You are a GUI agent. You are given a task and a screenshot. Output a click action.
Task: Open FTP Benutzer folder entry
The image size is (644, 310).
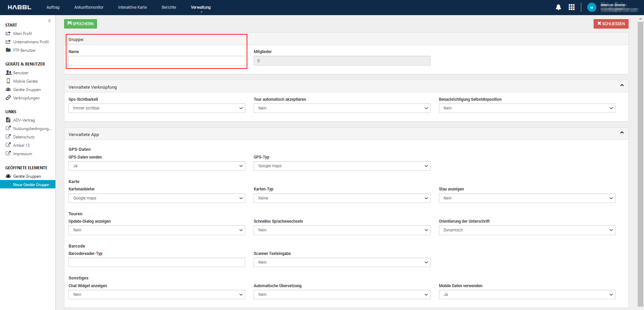point(24,50)
